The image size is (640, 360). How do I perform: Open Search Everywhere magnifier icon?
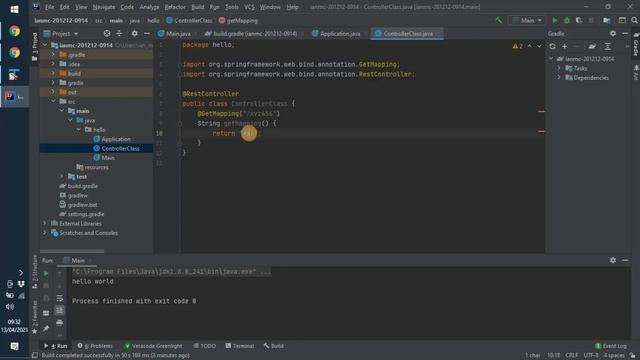click(634, 20)
